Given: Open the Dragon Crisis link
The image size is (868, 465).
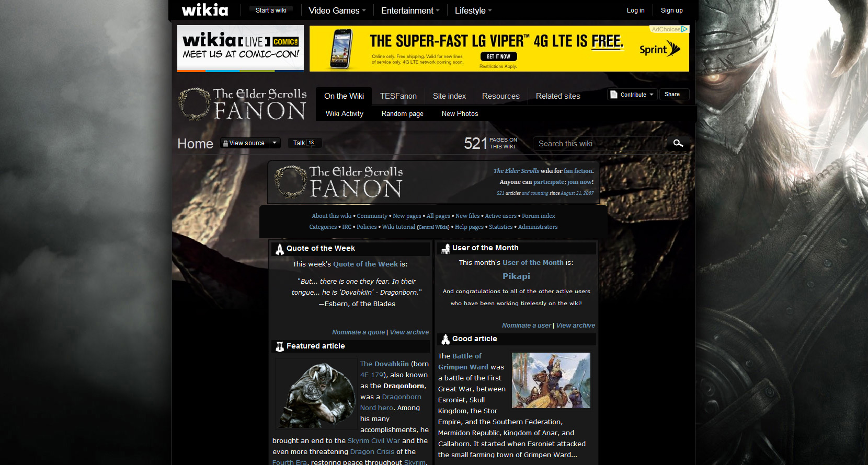Looking at the screenshot, I should point(372,452).
